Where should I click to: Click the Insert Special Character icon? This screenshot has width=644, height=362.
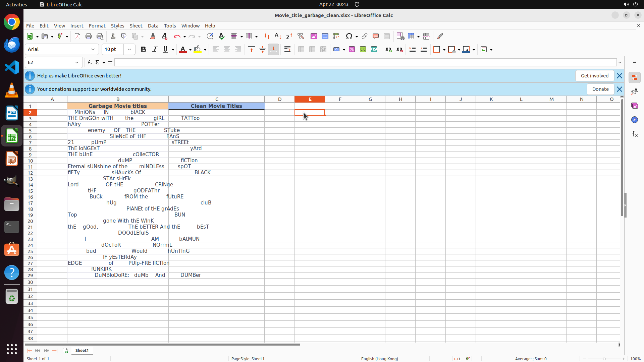pos(349,37)
